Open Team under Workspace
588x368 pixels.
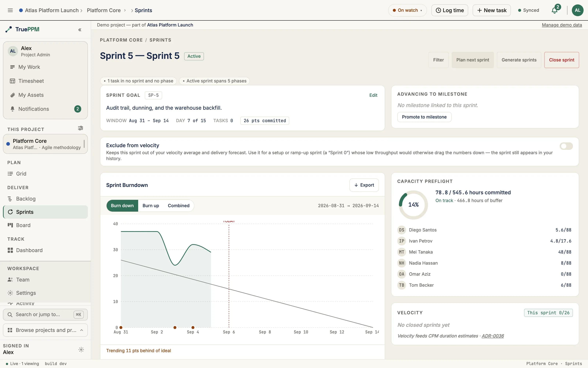click(45, 280)
